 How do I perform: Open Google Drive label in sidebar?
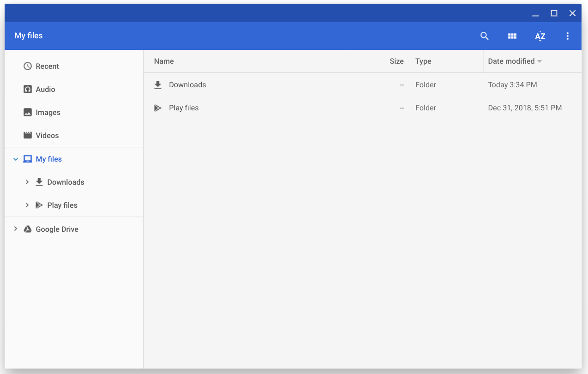[x=57, y=229]
